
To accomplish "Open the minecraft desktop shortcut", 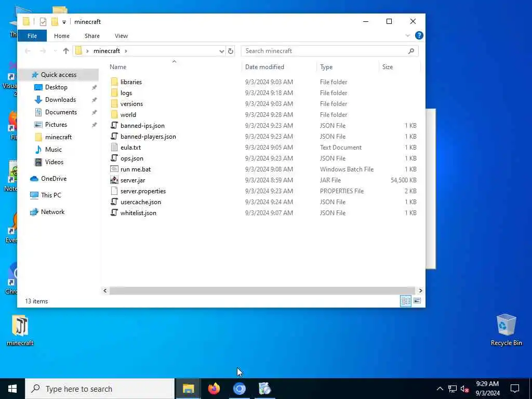I will (20, 330).
